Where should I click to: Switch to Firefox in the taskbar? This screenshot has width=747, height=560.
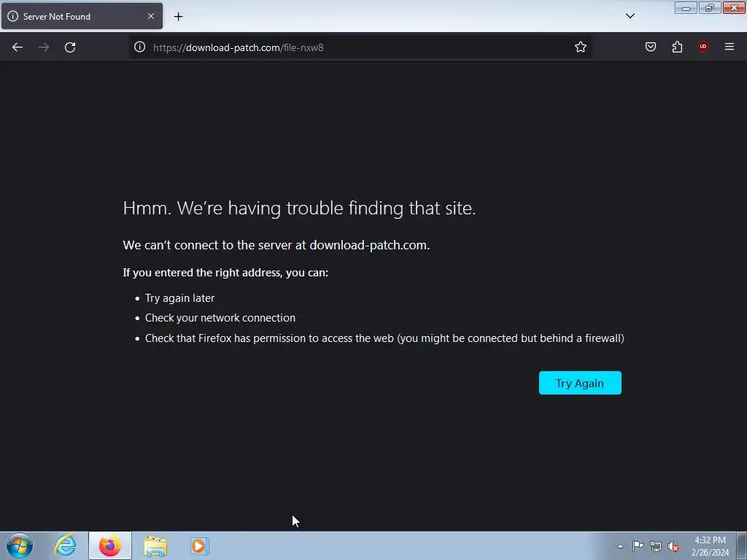point(110,545)
